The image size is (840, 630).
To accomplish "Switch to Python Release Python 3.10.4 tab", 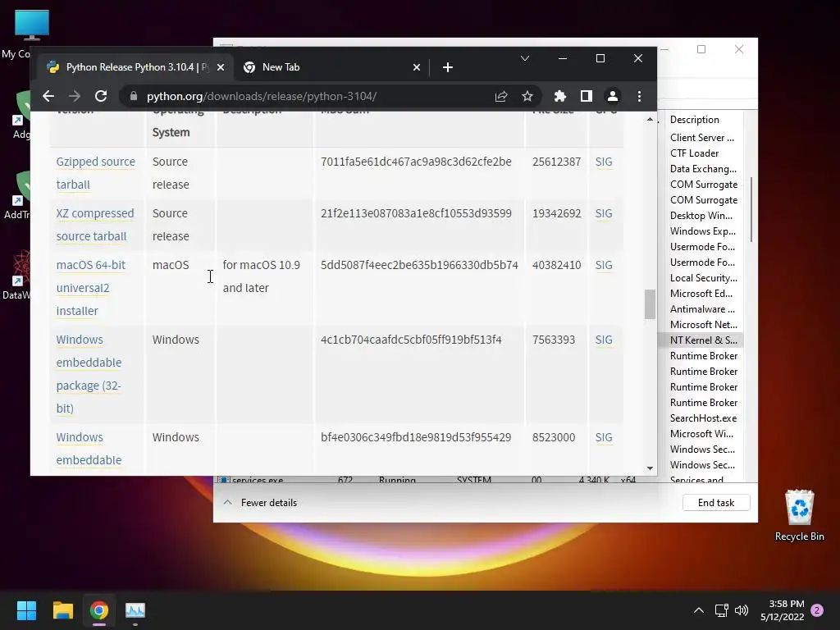I will point(134,67).
